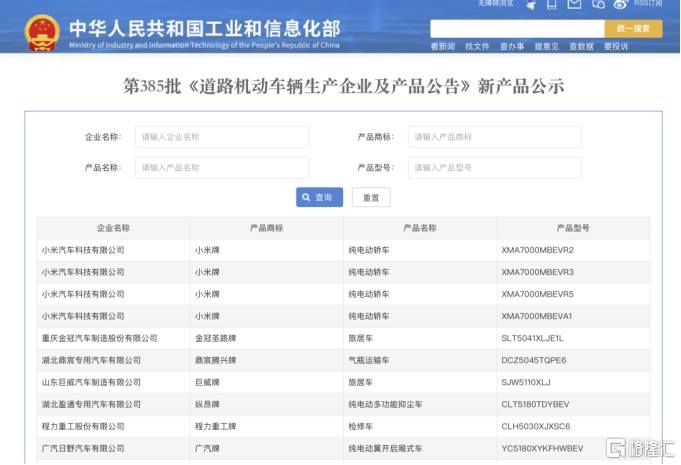Open the WeChat icon in header
This screenshot has width=681, height=465.
597,5
